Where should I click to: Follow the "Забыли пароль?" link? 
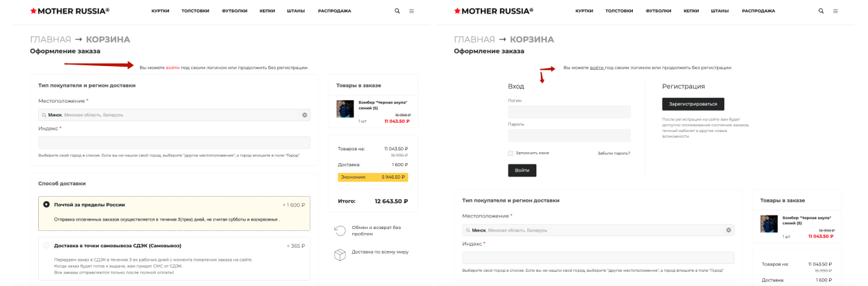click(x=613, y=153)
